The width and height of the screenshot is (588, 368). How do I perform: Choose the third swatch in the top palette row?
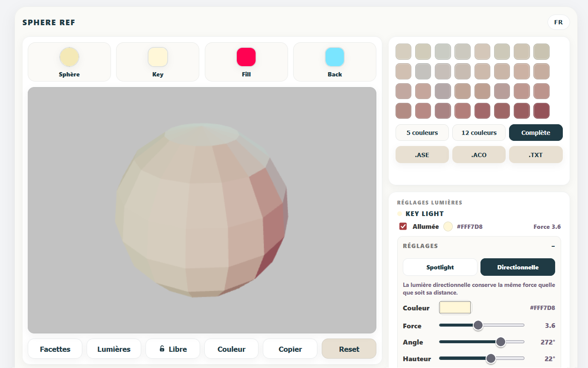point(443,52)
